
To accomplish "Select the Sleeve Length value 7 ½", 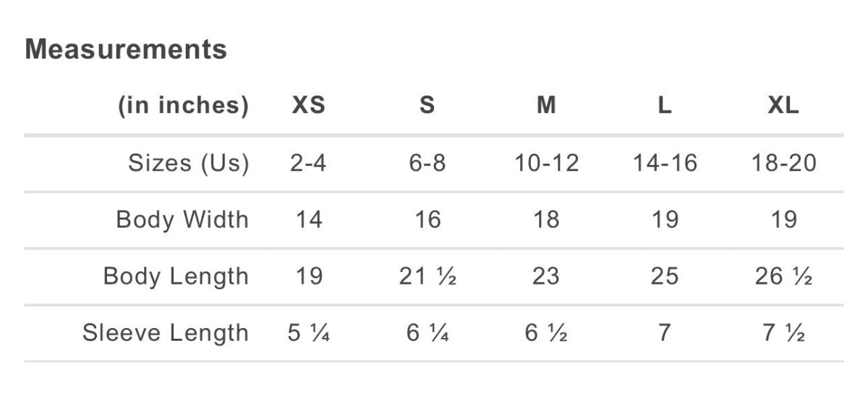I will [783, 333].
